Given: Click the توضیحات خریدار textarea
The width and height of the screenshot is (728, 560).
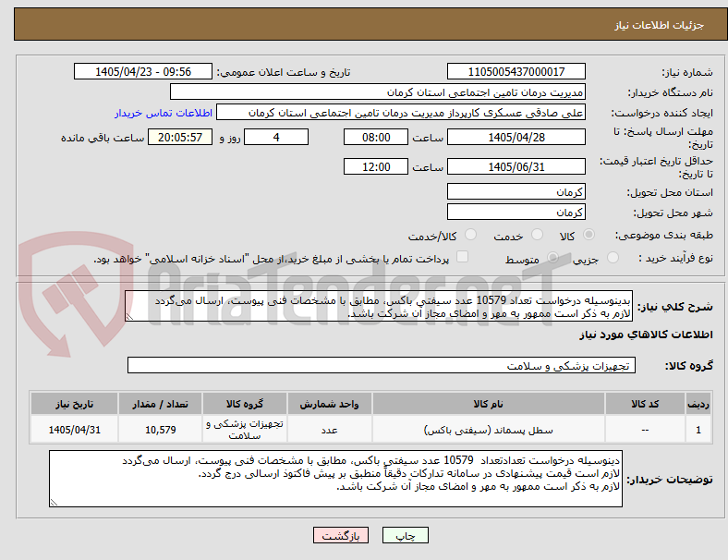Looking at the screenshot, I should point(335,479).
